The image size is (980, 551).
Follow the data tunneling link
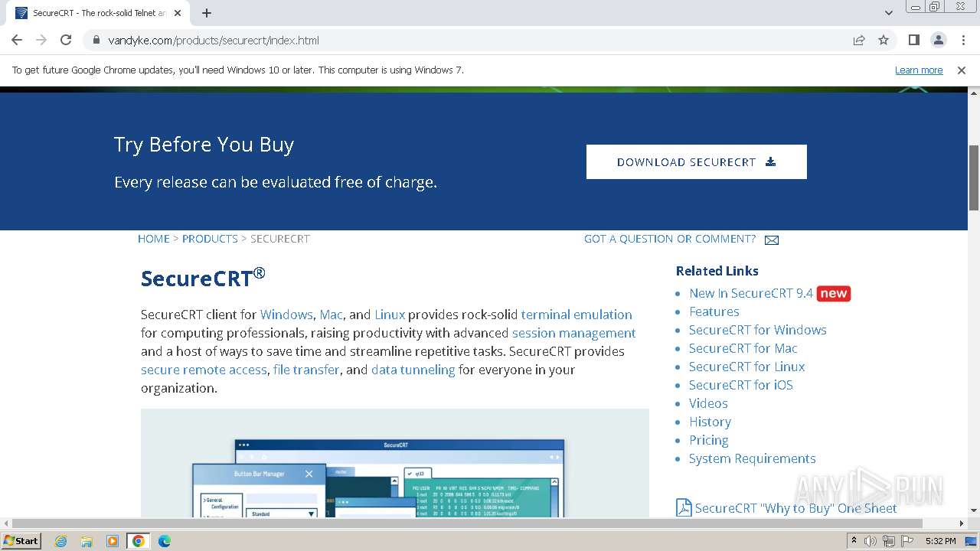[413, 370]
